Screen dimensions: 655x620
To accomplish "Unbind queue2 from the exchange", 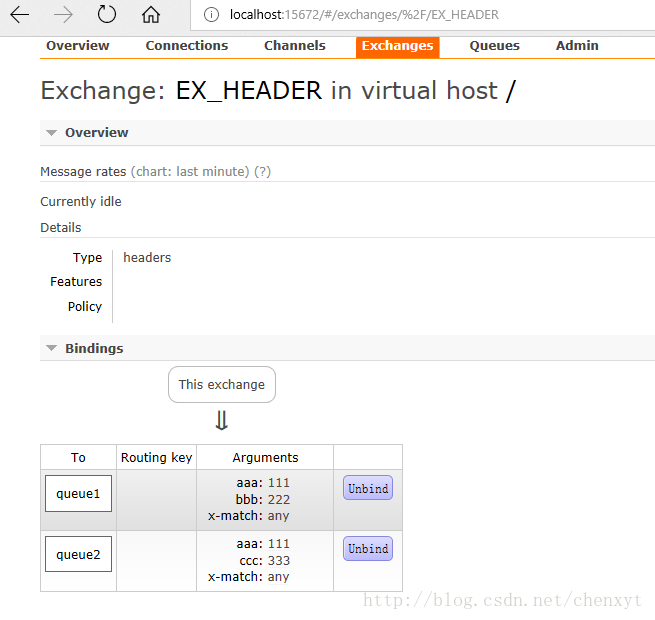I will tap(368, 548).
